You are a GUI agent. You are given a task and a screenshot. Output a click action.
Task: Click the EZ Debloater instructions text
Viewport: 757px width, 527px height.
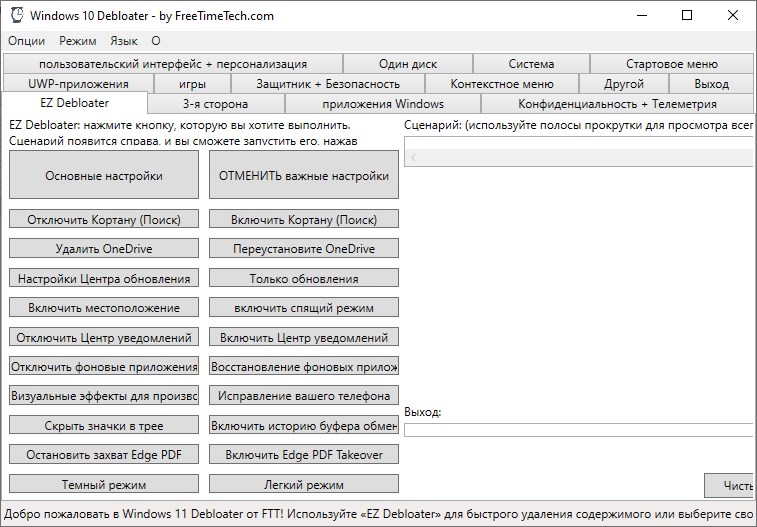point(183,133)
